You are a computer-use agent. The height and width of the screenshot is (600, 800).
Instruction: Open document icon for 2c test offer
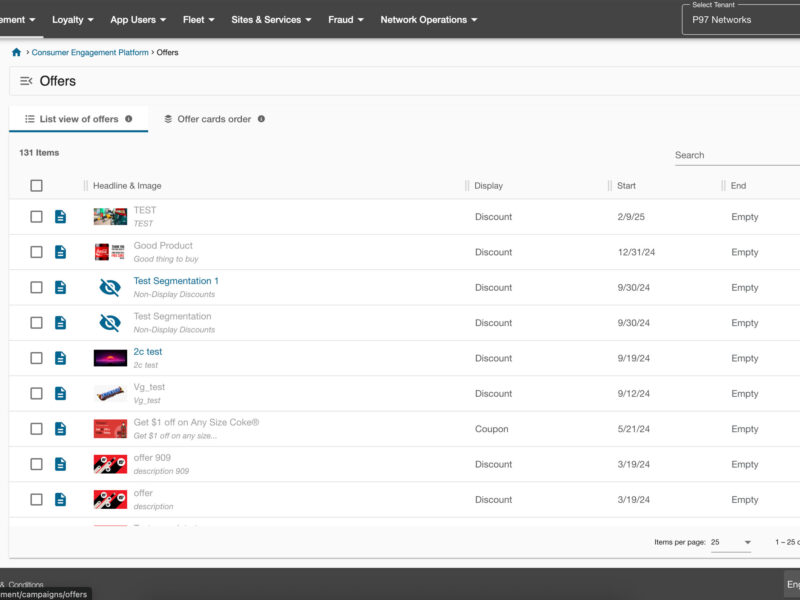point(60,358)
